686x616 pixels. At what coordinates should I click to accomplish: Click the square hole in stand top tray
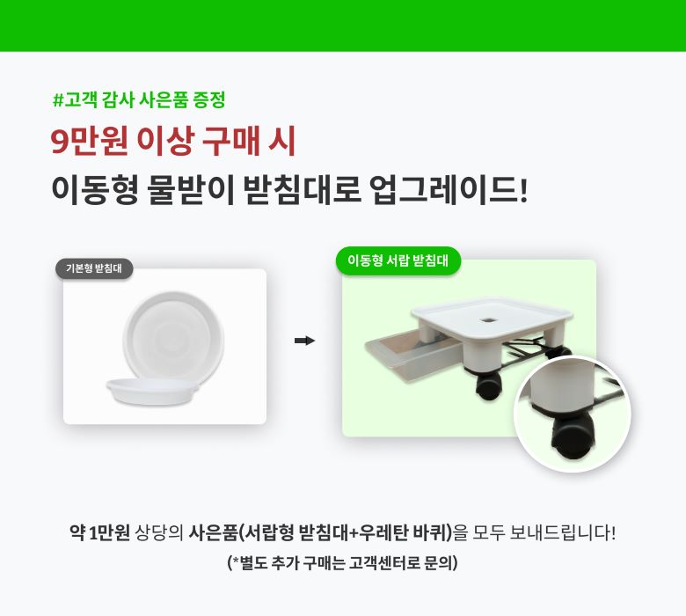click(487, 320)
